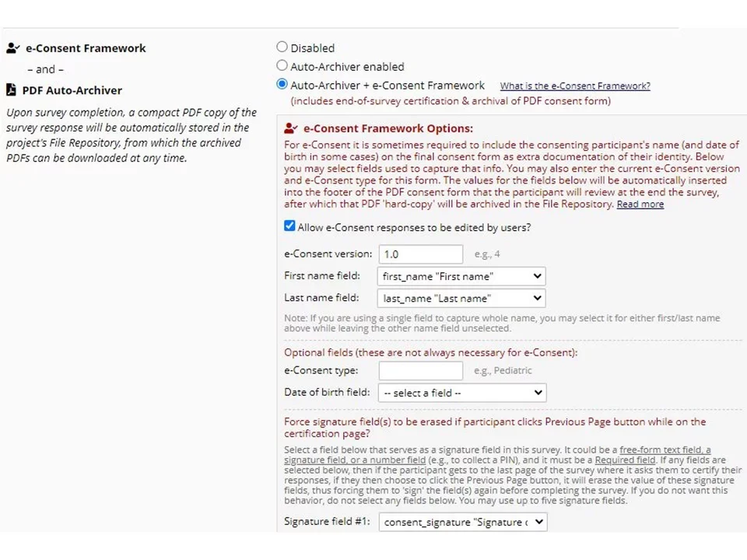This screenshot has width=747, height=560.
Task: Click the free-form text field link
Action: (665, 450)
